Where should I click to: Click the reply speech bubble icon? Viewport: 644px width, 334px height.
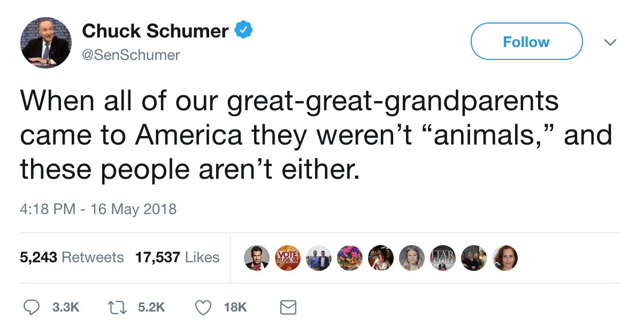33,307
